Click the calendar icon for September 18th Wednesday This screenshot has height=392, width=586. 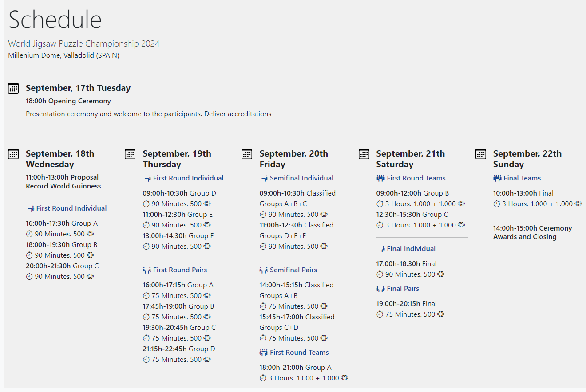[x=13, y=154]
